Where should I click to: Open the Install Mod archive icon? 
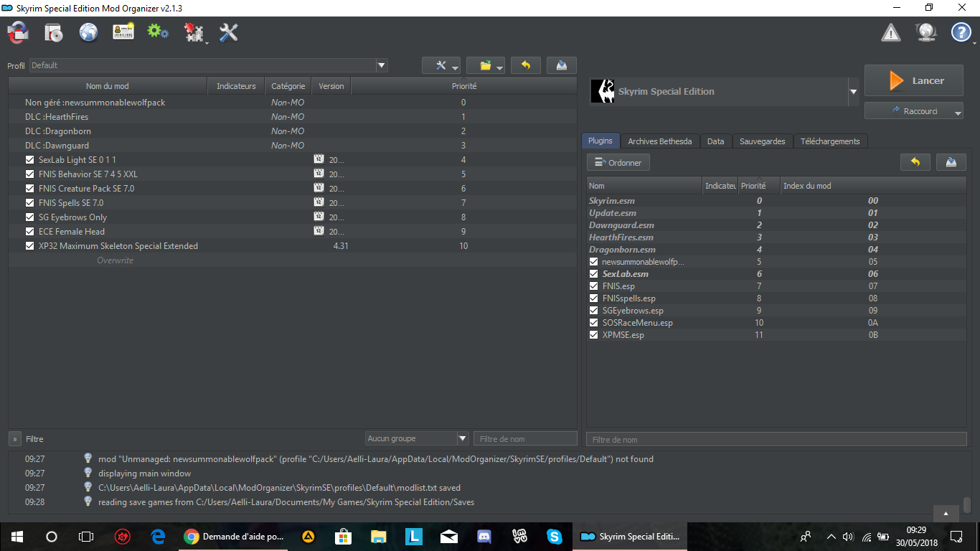pyautogui.click(x=54, y=32)
